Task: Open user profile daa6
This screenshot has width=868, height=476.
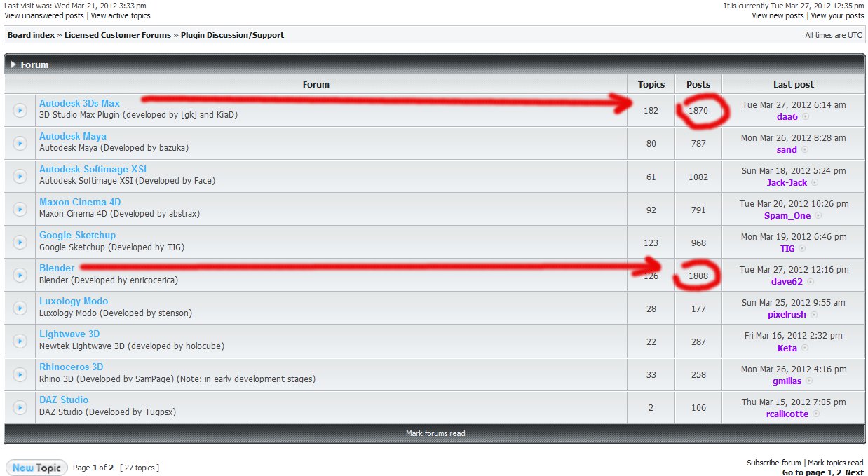Action: pyautogui.click(x=787, y=117)
